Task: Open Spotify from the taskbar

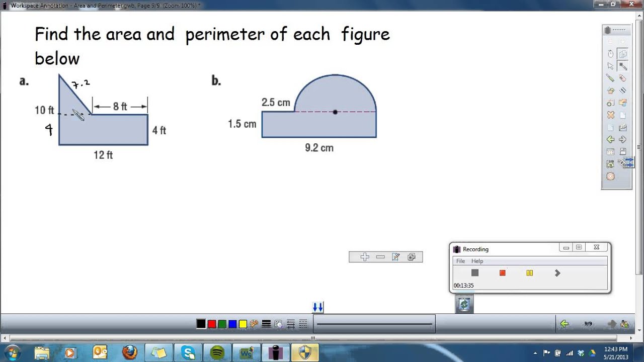Action: 217,352
